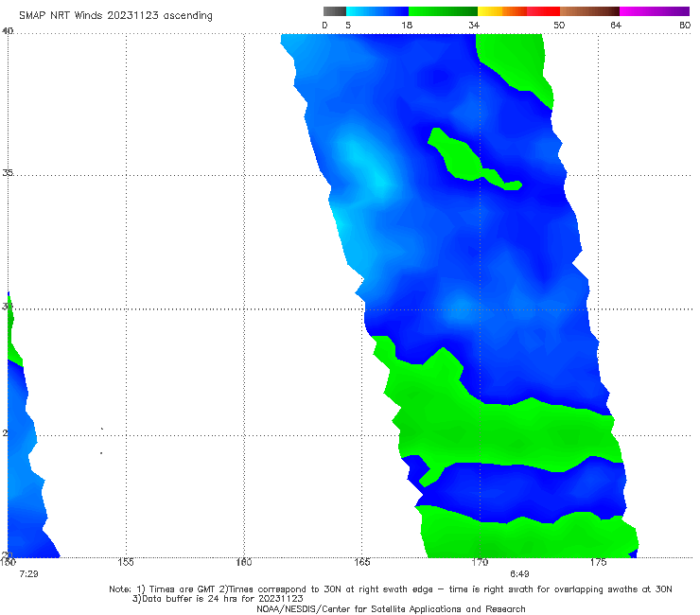Click the longitude label 175

click(x=598, y=562)
